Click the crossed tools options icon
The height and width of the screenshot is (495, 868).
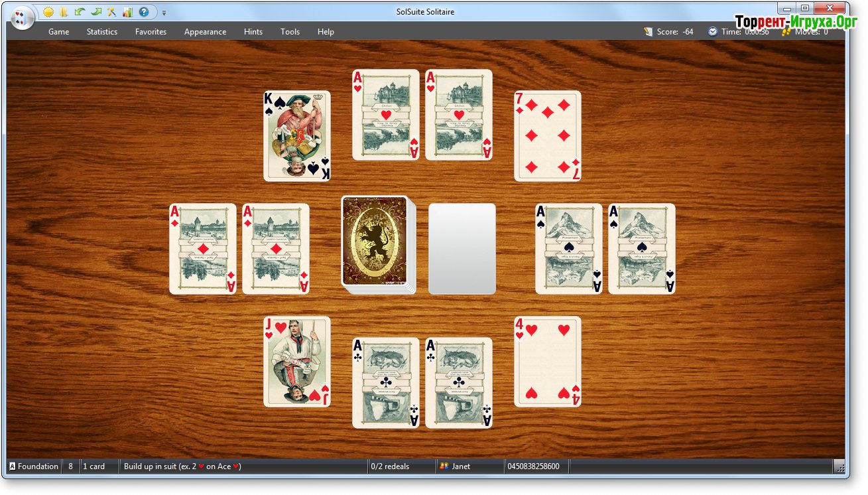(111, 12)
